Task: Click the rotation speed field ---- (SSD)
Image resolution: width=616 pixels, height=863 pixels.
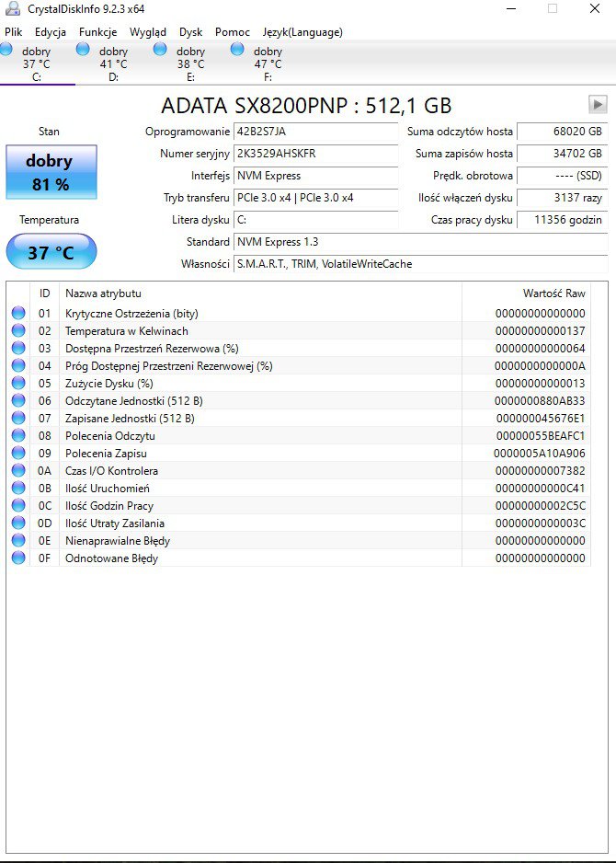Action: point(563,176)
